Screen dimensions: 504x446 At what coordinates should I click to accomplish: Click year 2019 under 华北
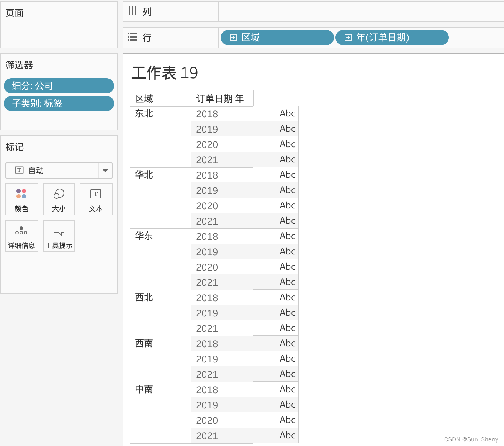tap(207, 190)
